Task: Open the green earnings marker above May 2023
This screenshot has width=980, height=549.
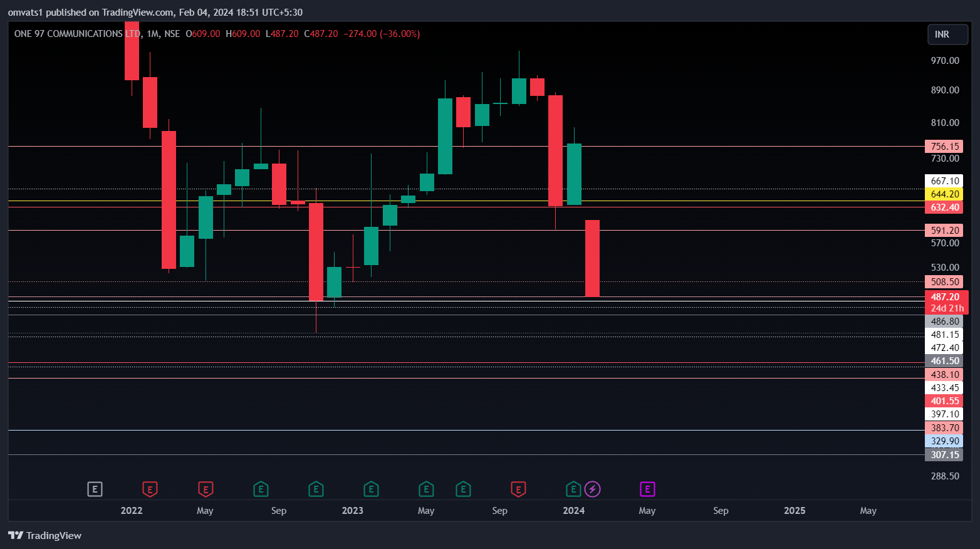Action: tap(426, 489)
